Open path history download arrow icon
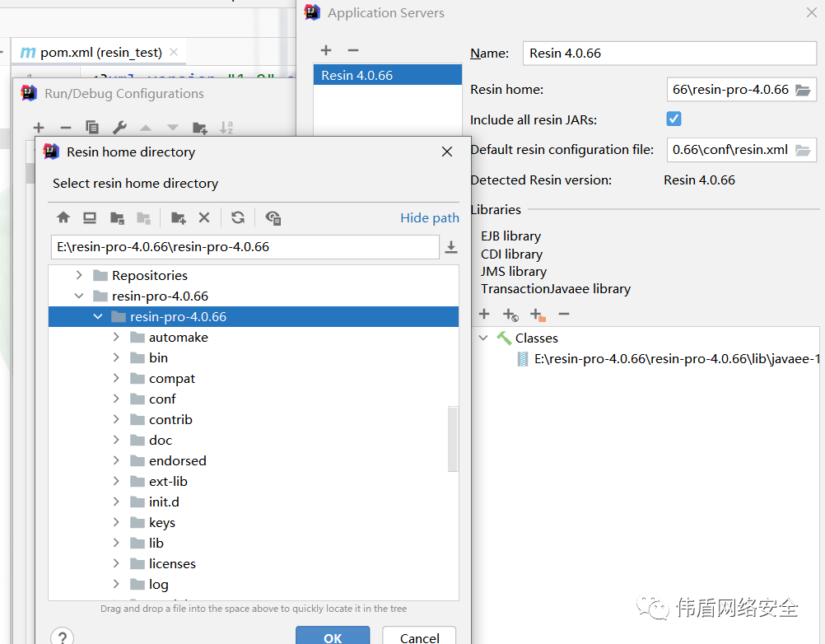 [451, 247]
